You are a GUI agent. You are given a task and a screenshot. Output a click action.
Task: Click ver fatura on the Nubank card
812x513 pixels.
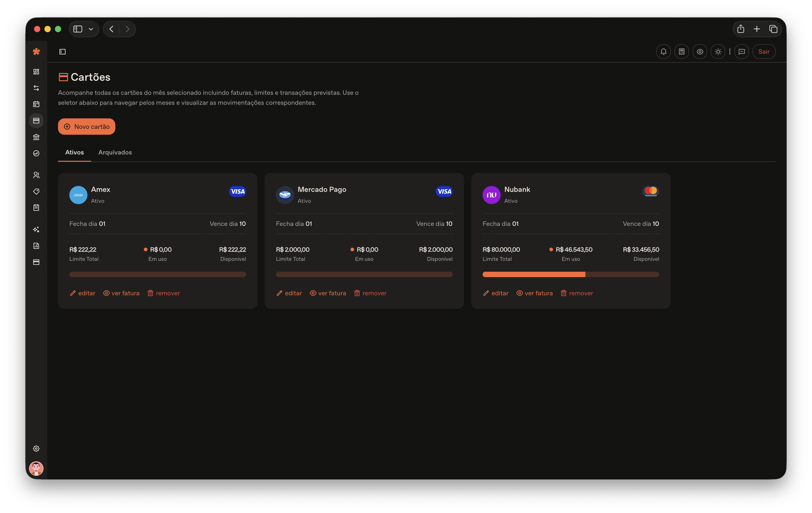pyautogui.click(x=534, y=293)
